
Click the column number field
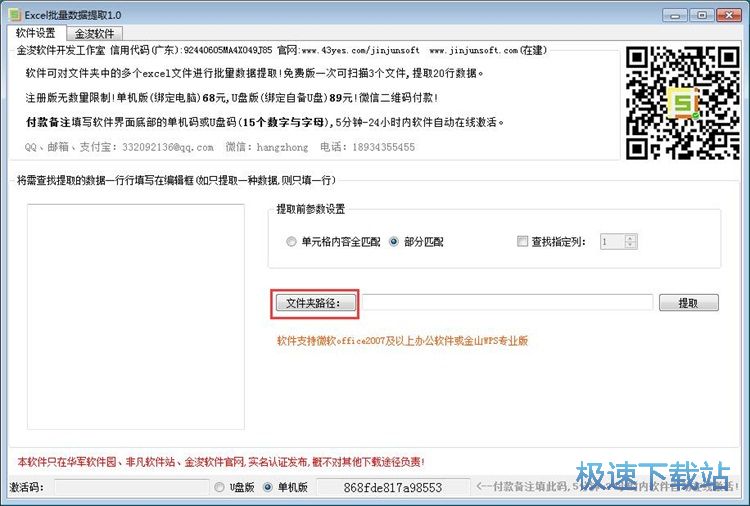coord(613,242)
